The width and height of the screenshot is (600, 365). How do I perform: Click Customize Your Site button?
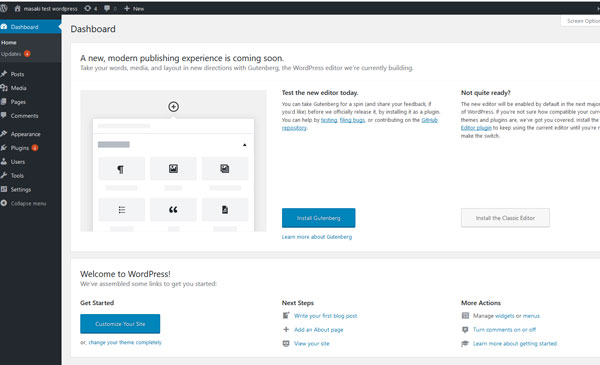click(120, 324)
